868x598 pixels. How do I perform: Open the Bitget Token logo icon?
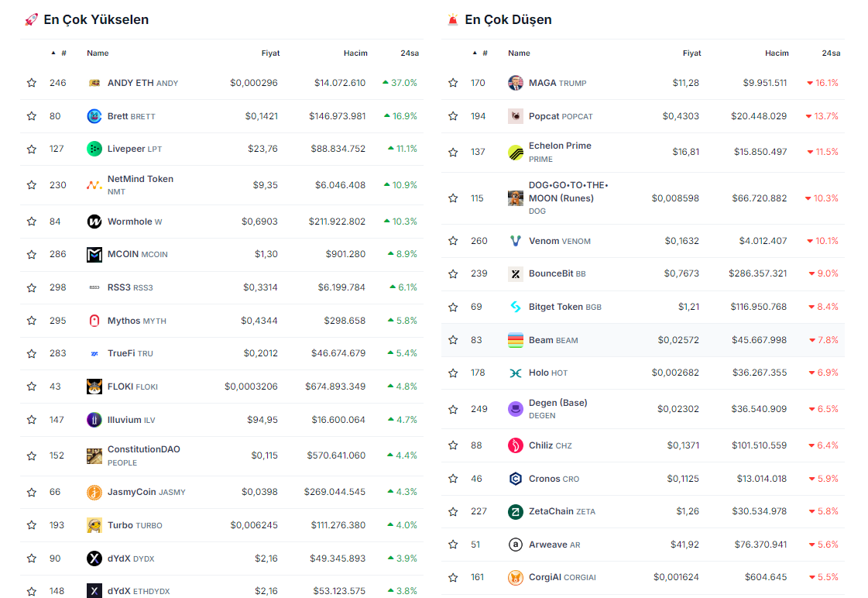point(516,307)
